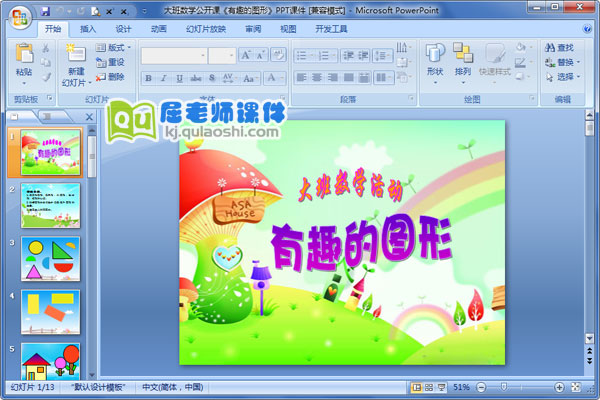Viewport: 600px width, 400px height.
Task: Open the Developer ribbon tab
Action: (x=331, y=29)
